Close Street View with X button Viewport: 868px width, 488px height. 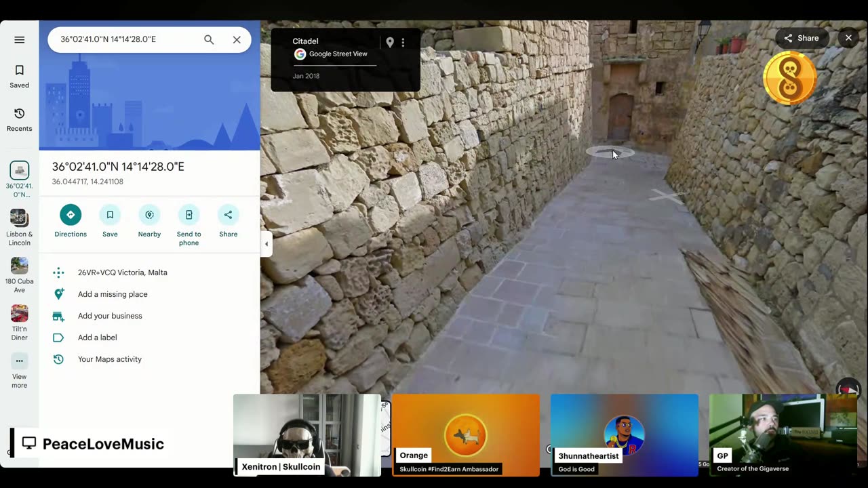click(848, 38)
